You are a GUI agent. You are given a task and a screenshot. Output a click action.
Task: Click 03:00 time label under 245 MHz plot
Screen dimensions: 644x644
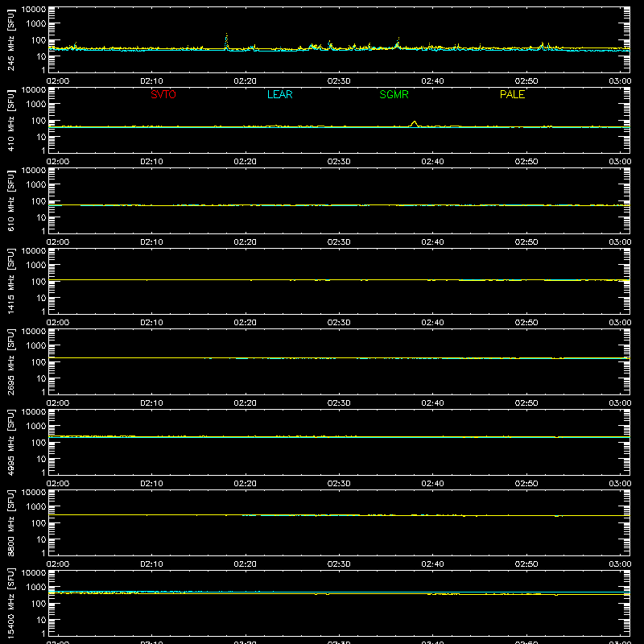620,81
